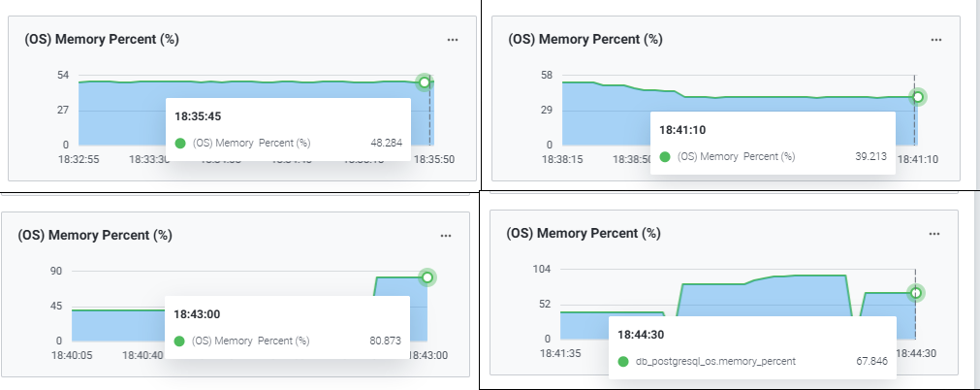
Task: Click green legend dot in 18:35:45 tooltip
Action: (180, 143)
